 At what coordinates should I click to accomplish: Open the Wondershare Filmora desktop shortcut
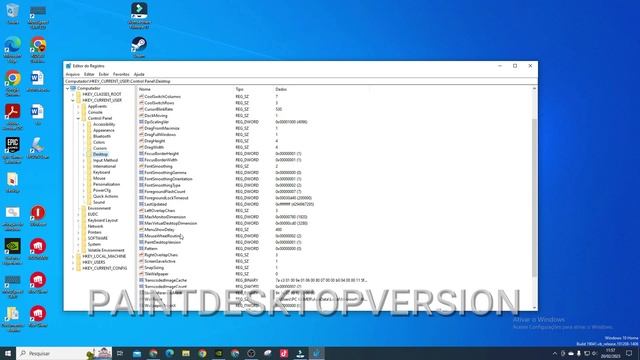coord(139,15)
